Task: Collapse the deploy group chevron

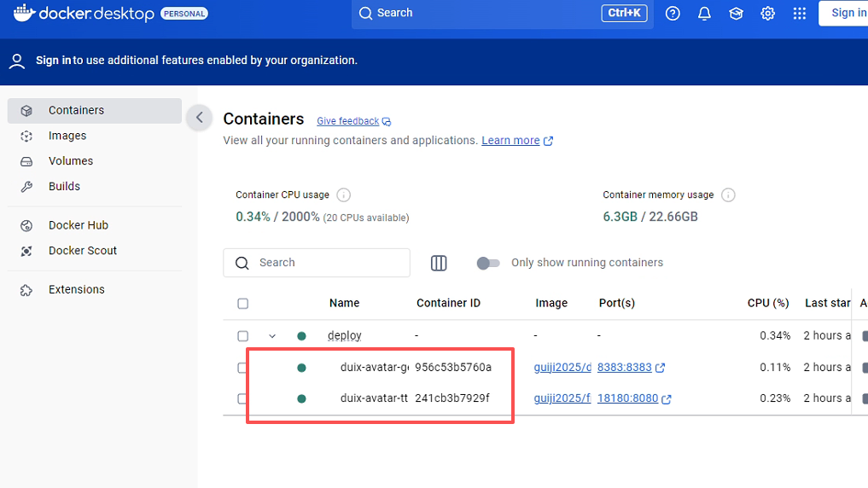Action: point(271,336)
